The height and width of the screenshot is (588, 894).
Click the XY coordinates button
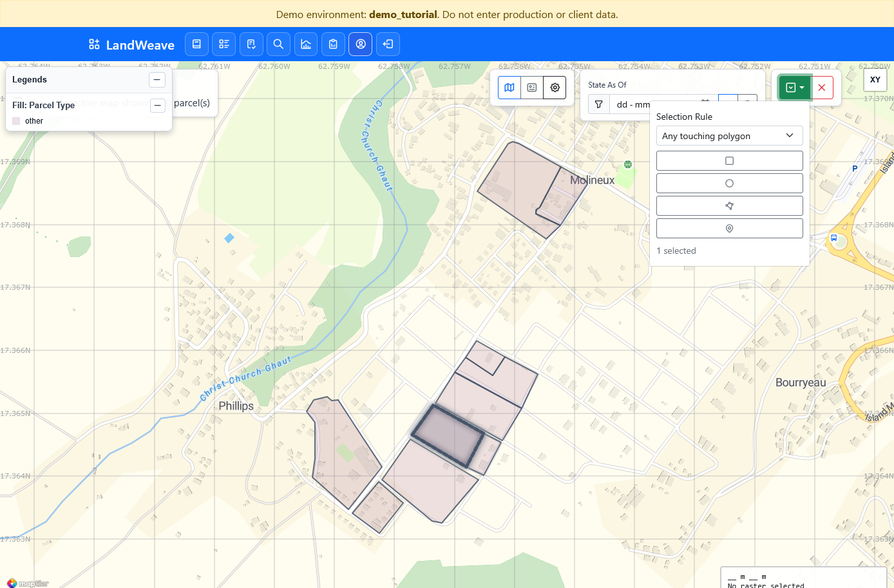[x=875, y=80]
